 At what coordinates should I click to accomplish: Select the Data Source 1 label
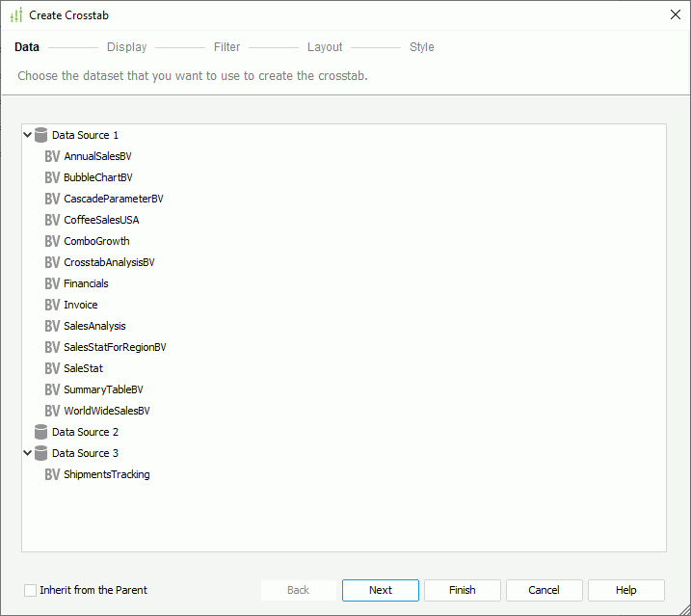(x=85, y=135)
